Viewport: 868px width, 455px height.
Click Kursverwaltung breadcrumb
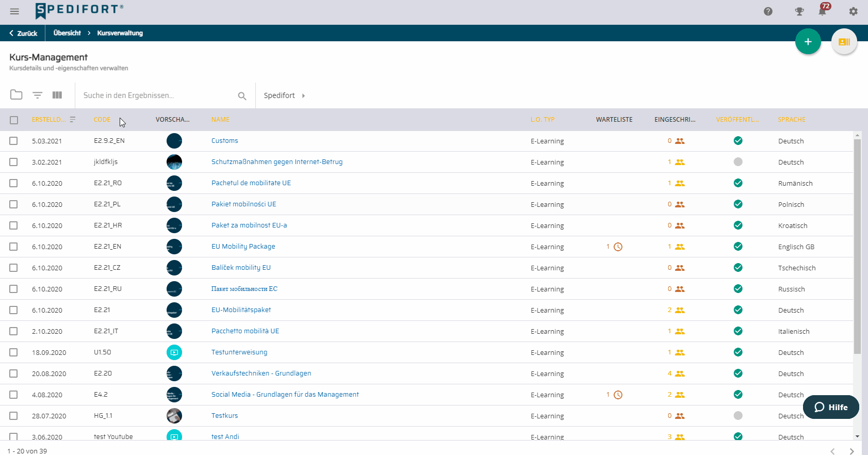click(x=120, y=33)
